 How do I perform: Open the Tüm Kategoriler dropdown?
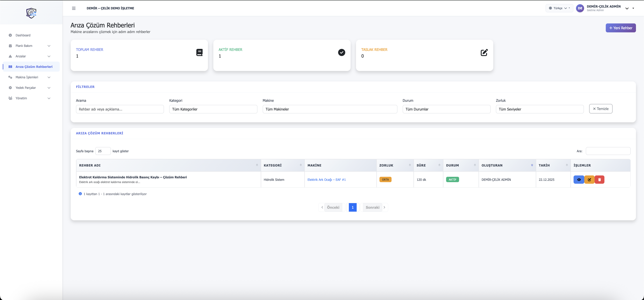(213, 109)
